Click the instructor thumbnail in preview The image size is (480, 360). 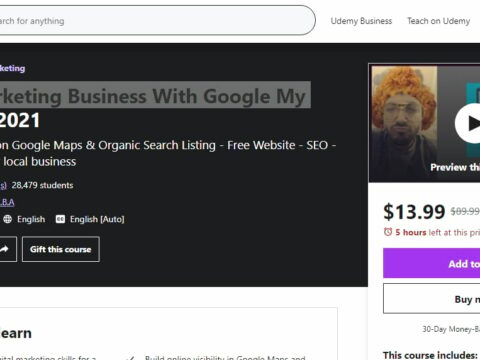(x=404, y=123)
